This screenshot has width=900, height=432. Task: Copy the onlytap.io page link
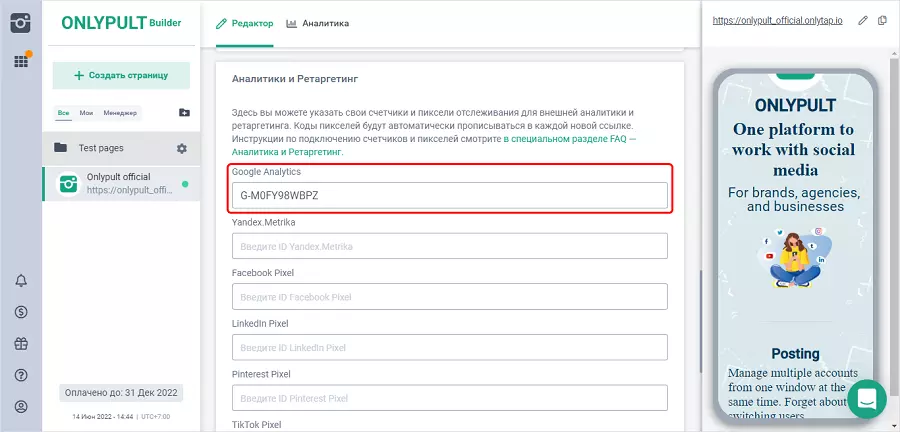point(882,21)
